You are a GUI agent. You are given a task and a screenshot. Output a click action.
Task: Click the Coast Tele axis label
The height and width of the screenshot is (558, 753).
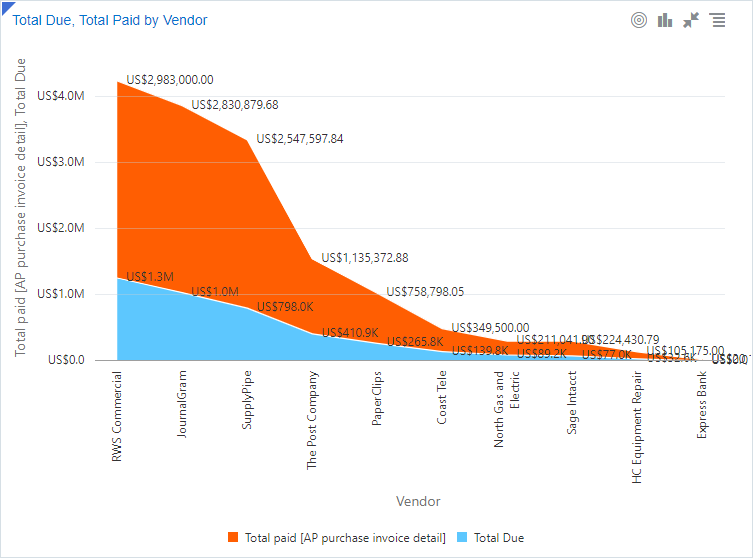442,399
